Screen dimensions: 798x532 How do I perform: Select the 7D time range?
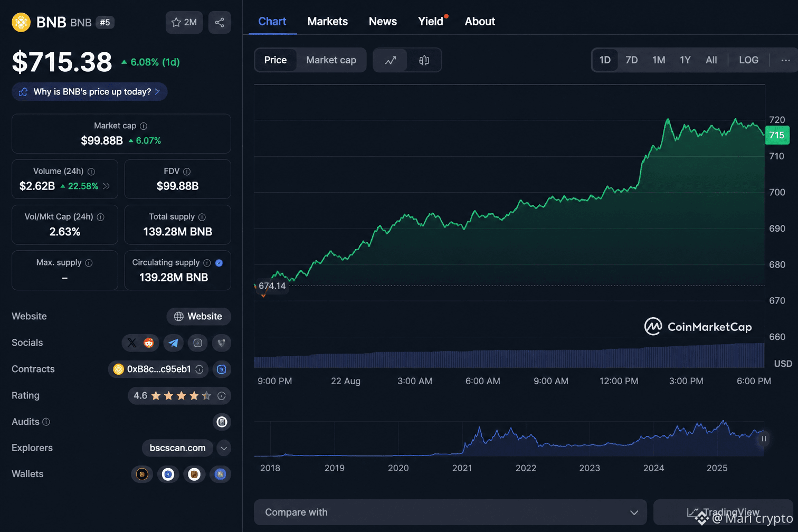coord(631,60)
